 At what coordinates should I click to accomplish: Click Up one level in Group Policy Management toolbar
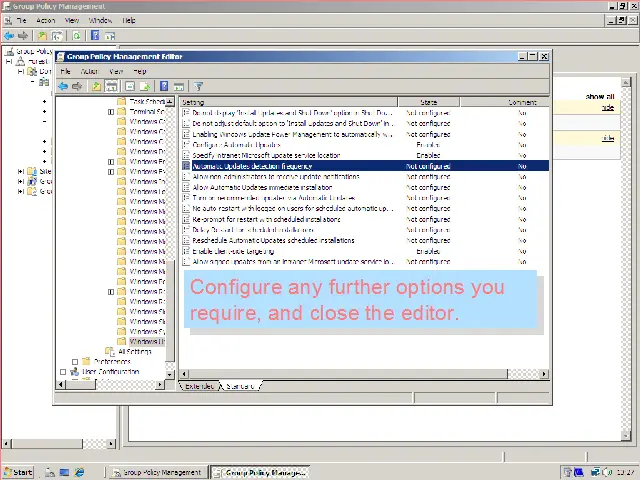42,36
